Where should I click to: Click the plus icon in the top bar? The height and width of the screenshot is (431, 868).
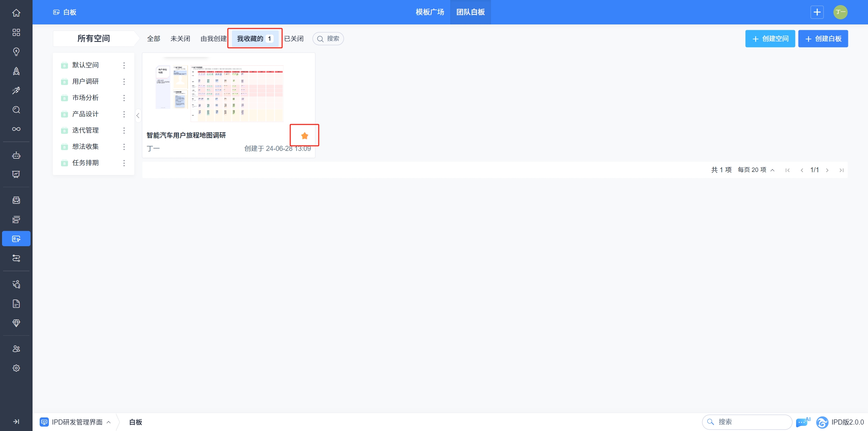(817, 12)
